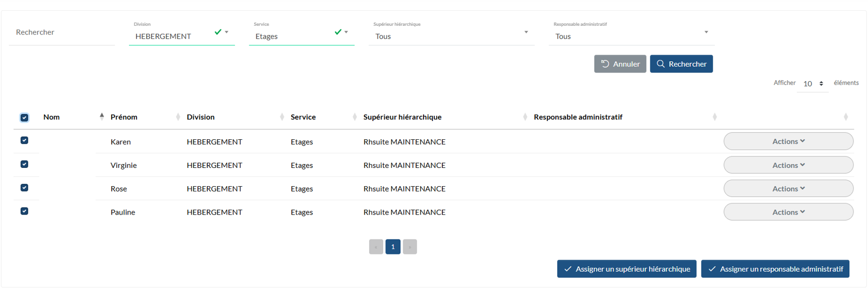Click the blue Rechercher button
The image size is (868, 298).
682,63
